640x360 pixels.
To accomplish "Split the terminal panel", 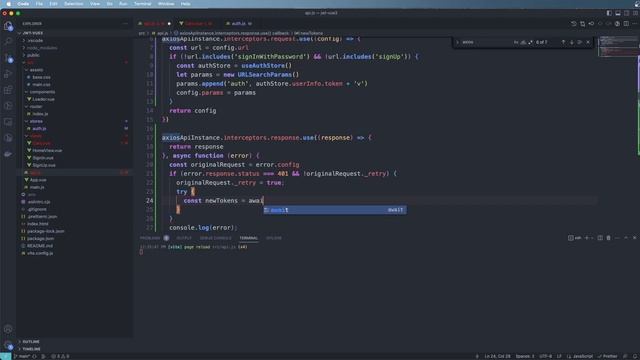I will [x=600, y=238].
